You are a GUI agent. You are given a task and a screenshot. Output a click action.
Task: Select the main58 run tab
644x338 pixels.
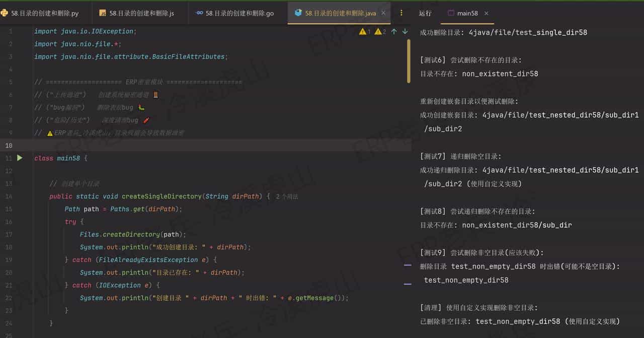[467, 14]
